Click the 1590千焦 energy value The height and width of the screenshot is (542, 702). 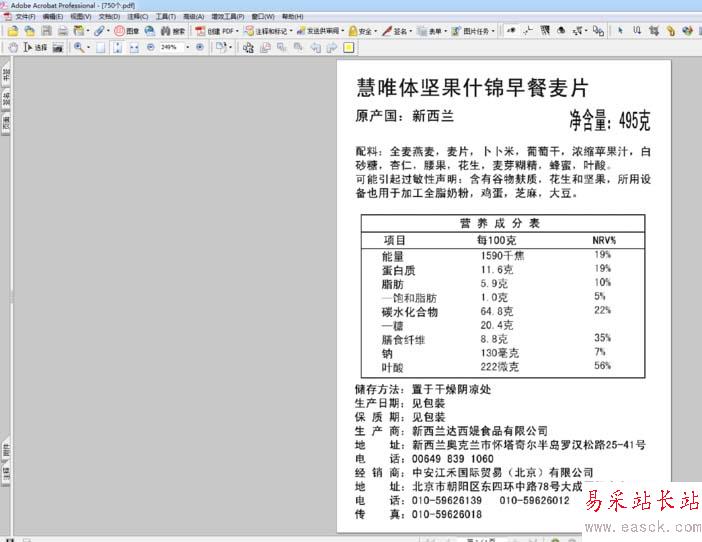[502, 256]
